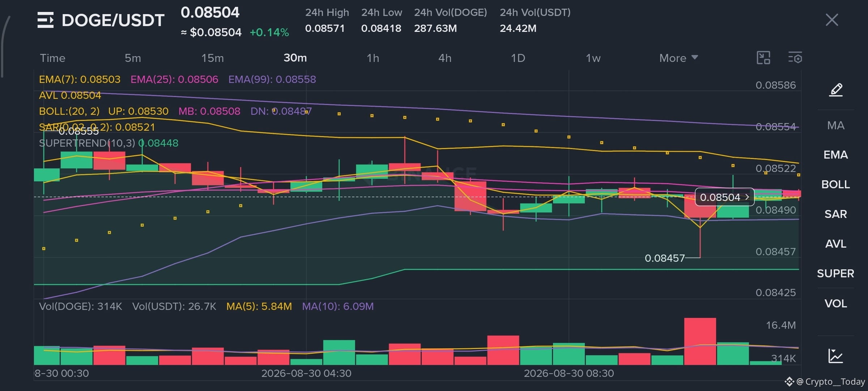Select the drawing pencil tool
This screenshot has height=391, width=868.
[836, 90]
